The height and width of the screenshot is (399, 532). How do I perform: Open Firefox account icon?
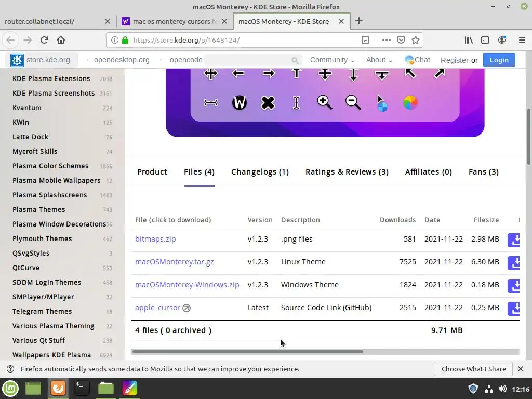(x=502, y=40)
